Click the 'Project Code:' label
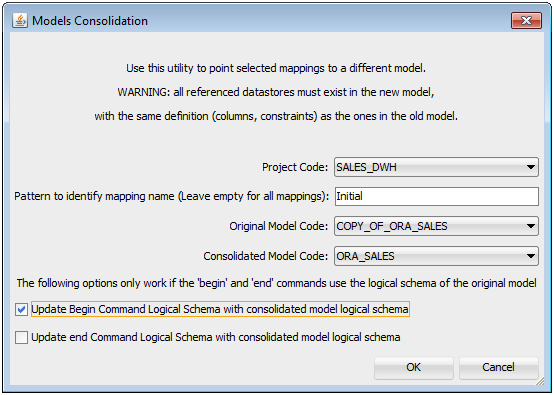Screen dimensions: 554x395 295,167
